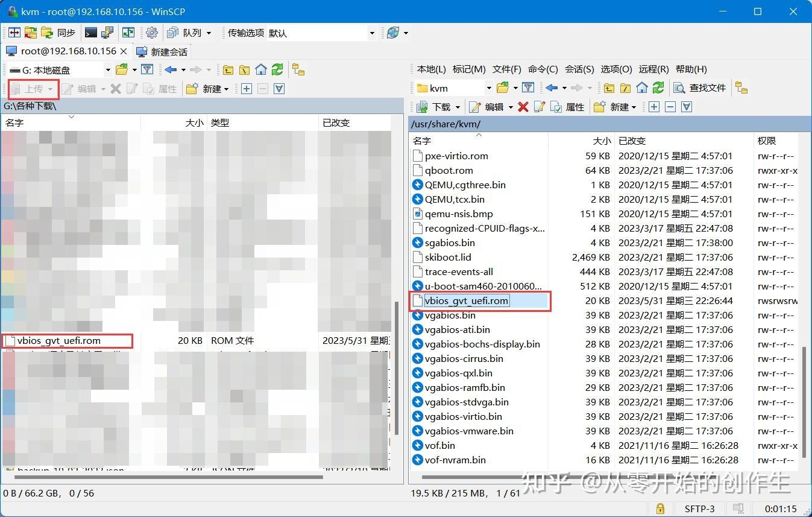Click the settings gear icon in the toolbar
This screenshot has width=812, height=517.
(x=153, y=32)
